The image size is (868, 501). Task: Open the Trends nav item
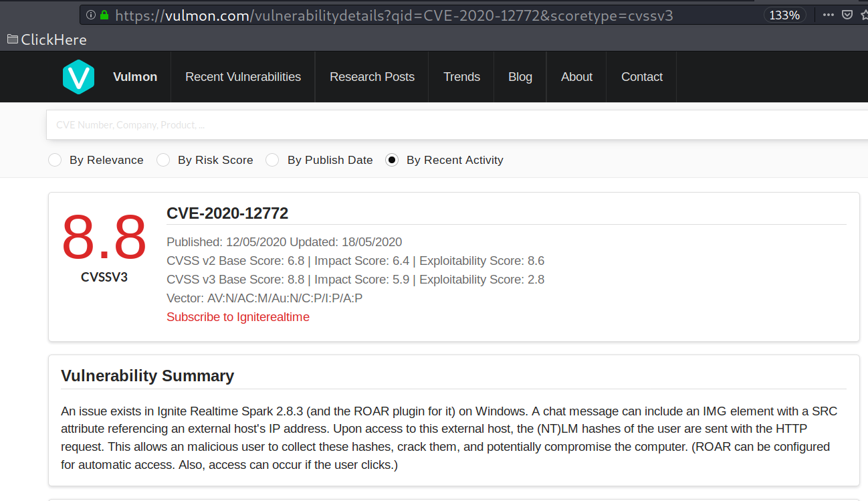click(461, 77)
